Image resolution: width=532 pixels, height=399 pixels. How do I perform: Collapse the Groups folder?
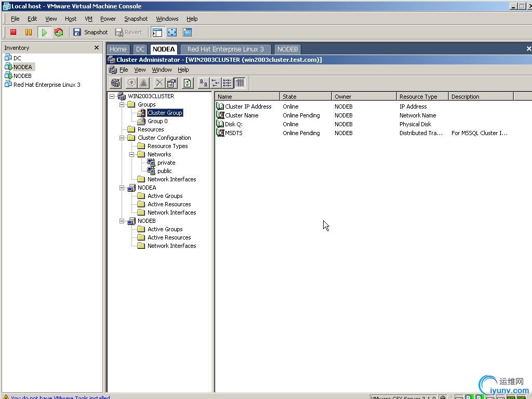click(122, 104)
